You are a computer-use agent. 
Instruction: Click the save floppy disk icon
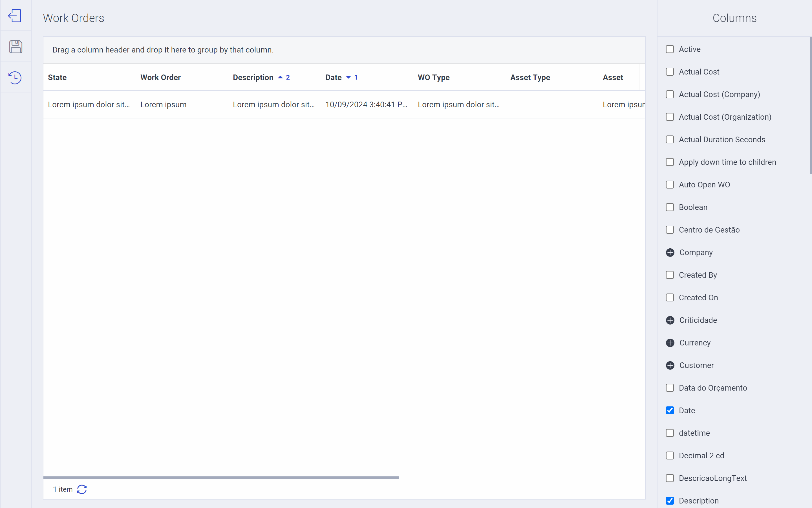[x=16, y=47]
